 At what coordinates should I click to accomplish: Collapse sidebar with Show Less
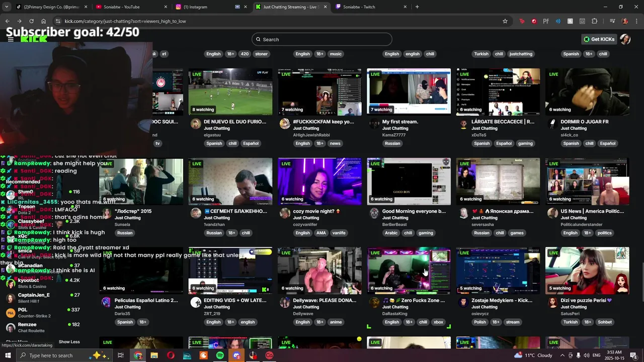pos(69,342)
